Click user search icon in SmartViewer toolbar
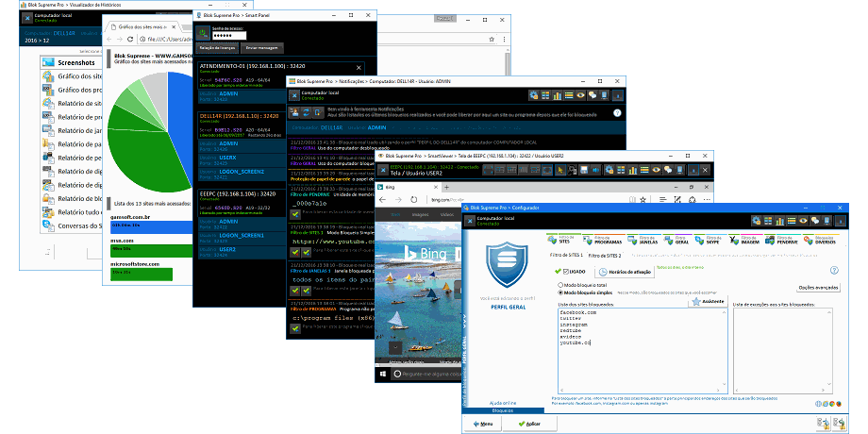 click(572, 170)
